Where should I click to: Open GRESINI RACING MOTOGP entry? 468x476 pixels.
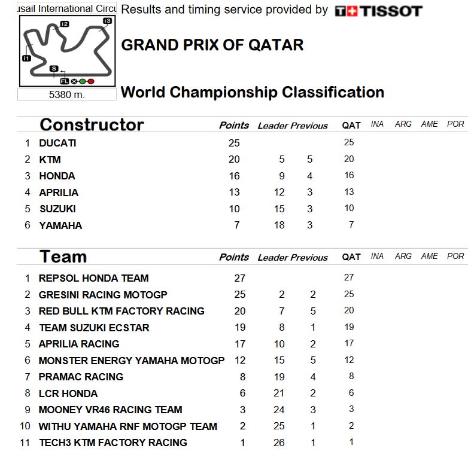(103, 294)
